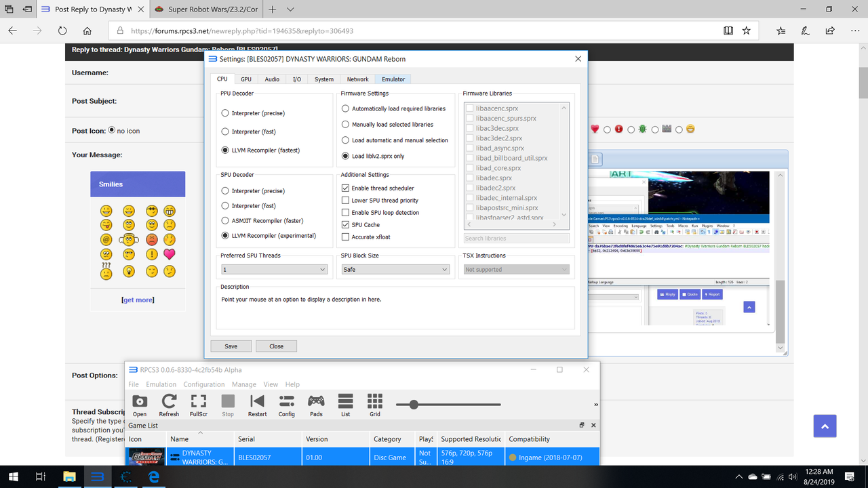Open the SPU Block Size dropdown

(395, 269)
